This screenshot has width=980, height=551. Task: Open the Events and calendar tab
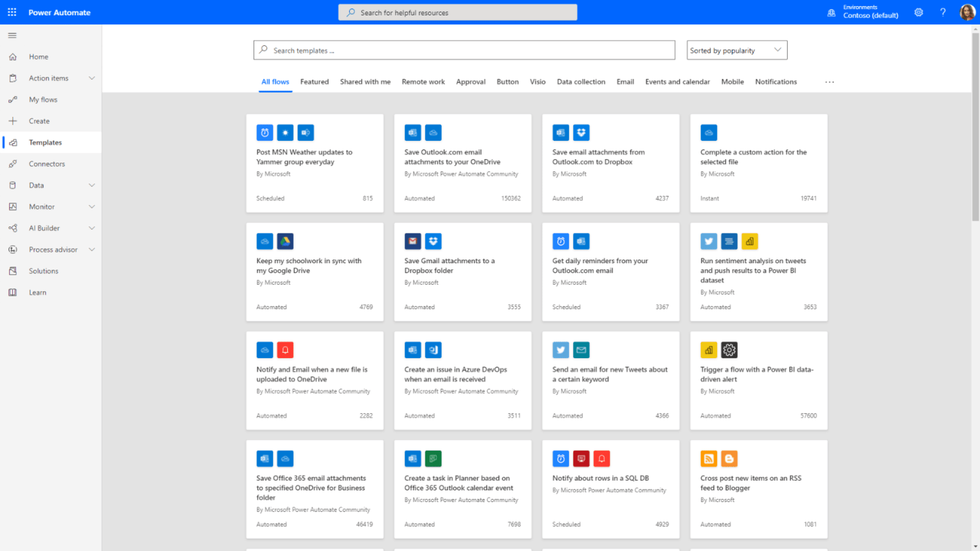[677, 82]
